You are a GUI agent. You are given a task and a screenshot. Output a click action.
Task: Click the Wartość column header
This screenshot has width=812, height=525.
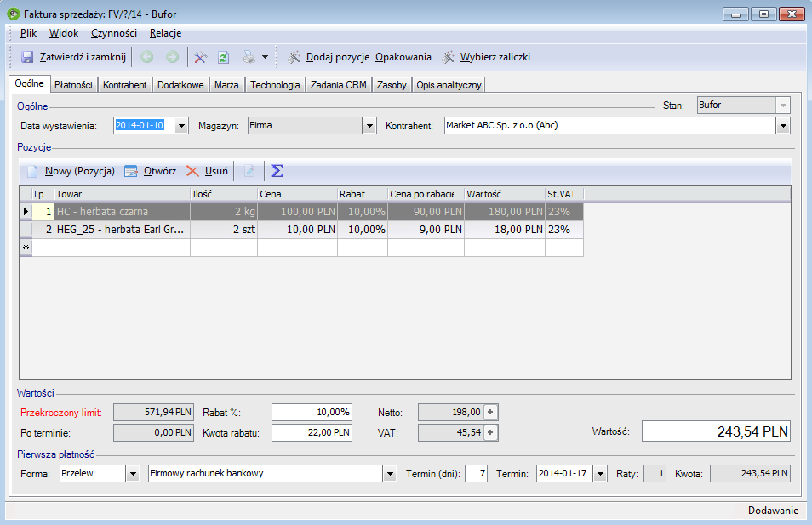click(505, 194)
